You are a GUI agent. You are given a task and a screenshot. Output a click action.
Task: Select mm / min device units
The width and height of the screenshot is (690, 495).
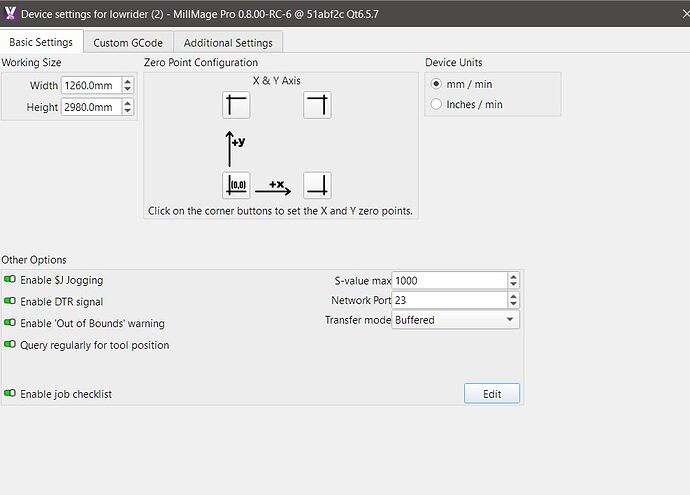point(435,85)
